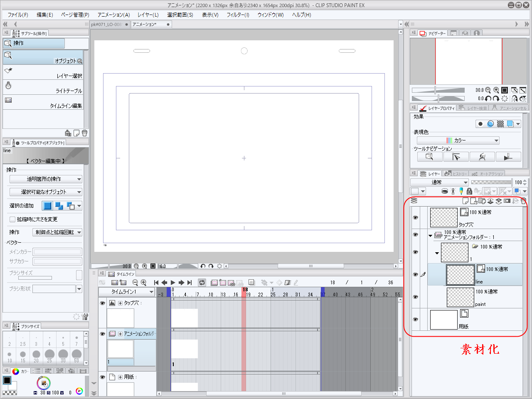Click the layer color effect icon in Layer Property
The height and width of the screenshot is (399, 532).
pyautogui.click(x=510, y=124)
